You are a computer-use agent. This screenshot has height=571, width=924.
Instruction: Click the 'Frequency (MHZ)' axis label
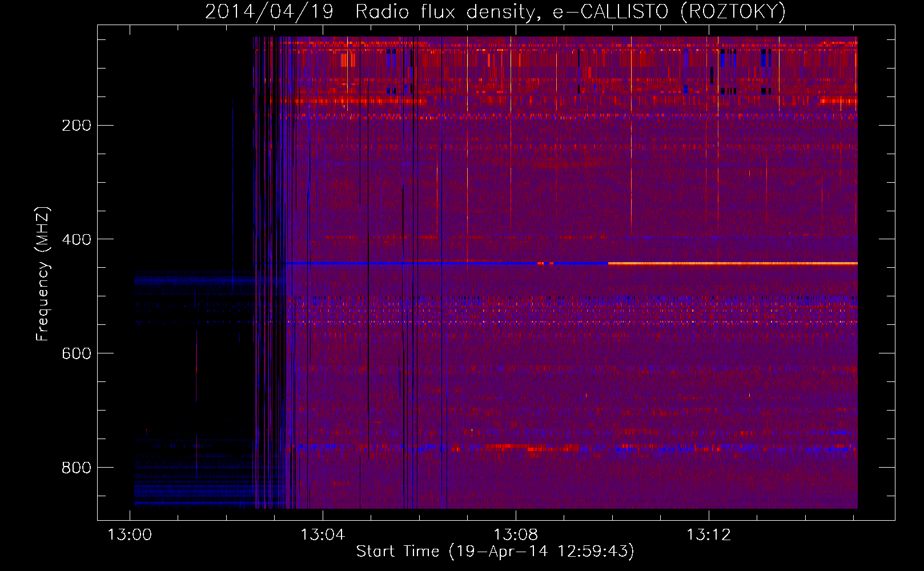pyautogui.click(x=43, y=274)
